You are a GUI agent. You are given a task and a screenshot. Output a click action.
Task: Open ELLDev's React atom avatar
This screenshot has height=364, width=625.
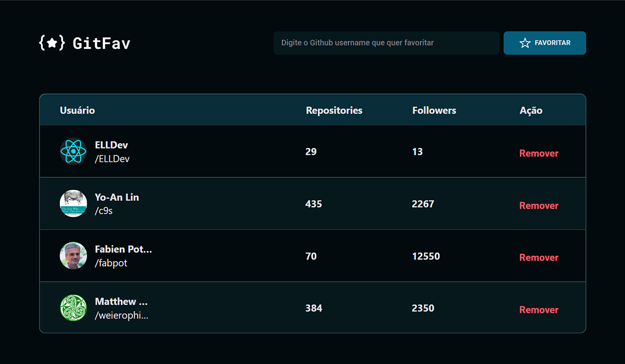point(74,152)
